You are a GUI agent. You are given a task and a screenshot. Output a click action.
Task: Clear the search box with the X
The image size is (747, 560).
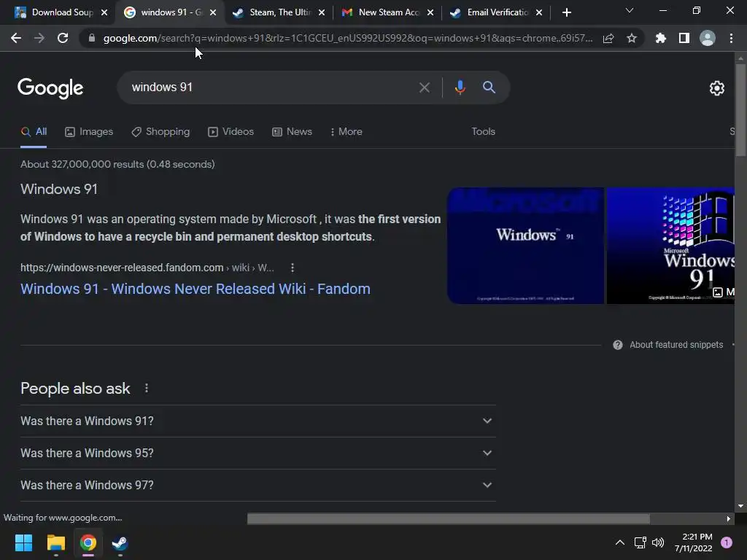pyautogui.click(x=425, y=87)
